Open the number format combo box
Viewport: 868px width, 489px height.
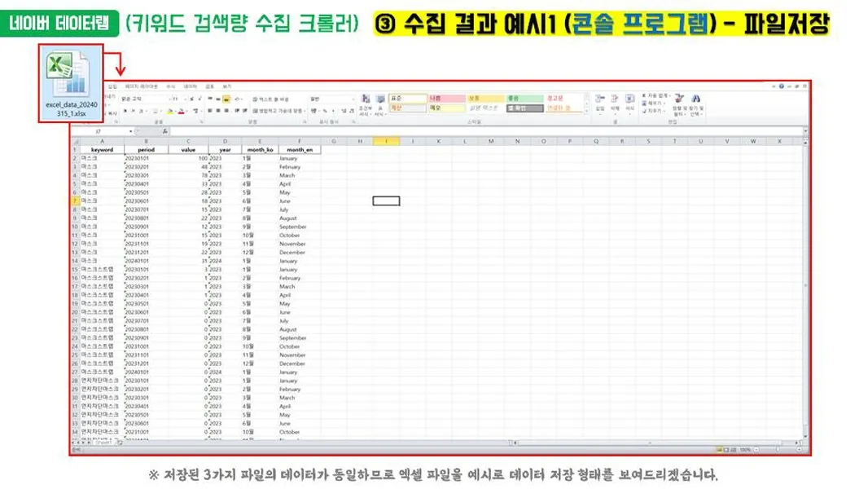click(332, 99)
